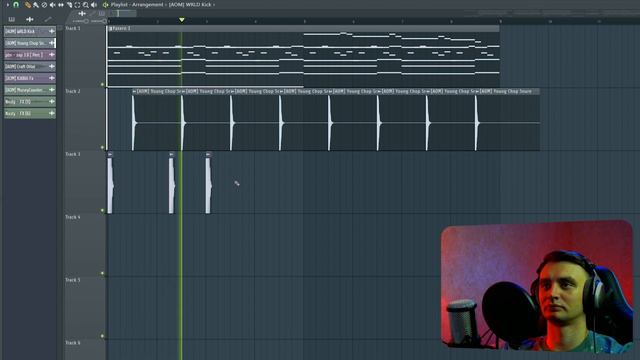Click waveform icon on KXRXX Fx picker item
Image resolution: width=640 pixels, height=360 pixels.
51,78
